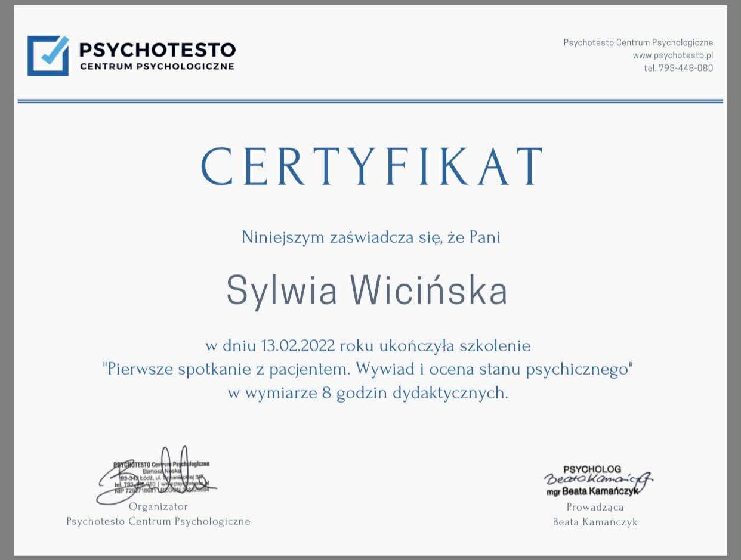Click the printed 'mgr Beata Kamańczyk' stamp text
The image size is (741, 560).
(x=592, y=492)
